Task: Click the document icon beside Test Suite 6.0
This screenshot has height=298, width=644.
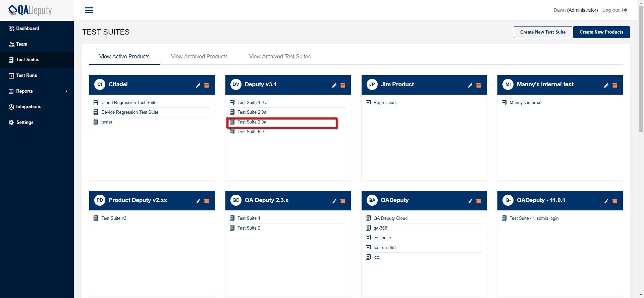Action: pos(232,132)
